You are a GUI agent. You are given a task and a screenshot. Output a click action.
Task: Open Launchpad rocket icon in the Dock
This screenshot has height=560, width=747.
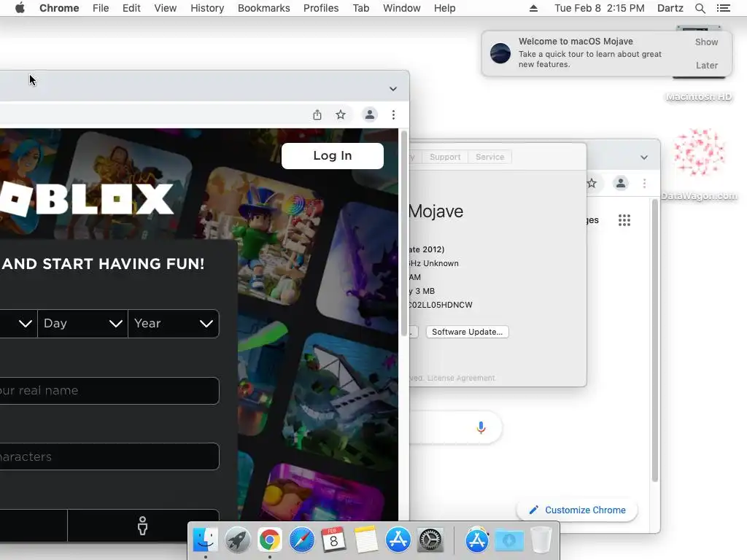[237, 540]
